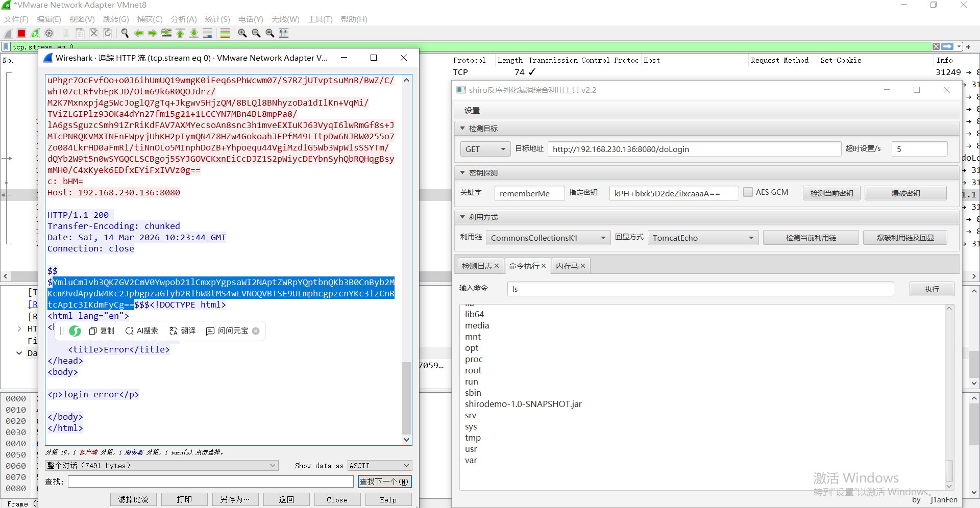Jump to first packet icon
The image size is (980, 508).
coord(180,33)
